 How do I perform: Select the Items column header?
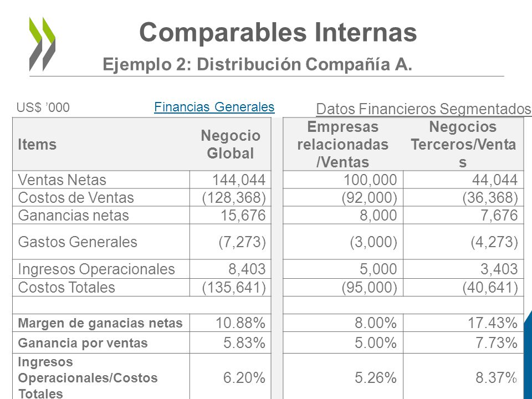37,145
